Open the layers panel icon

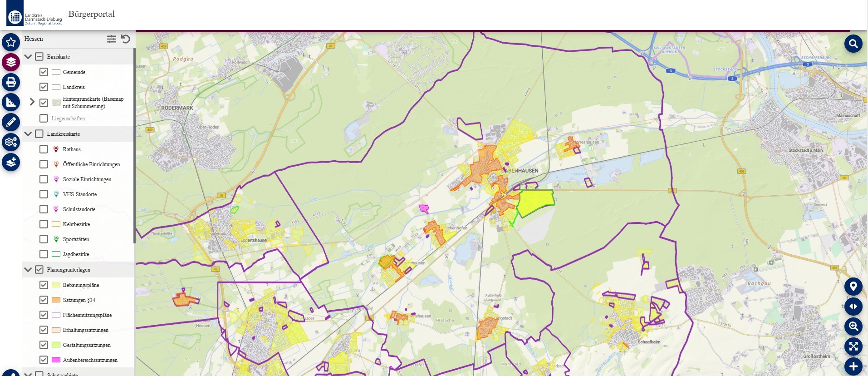tap(11, 62)
